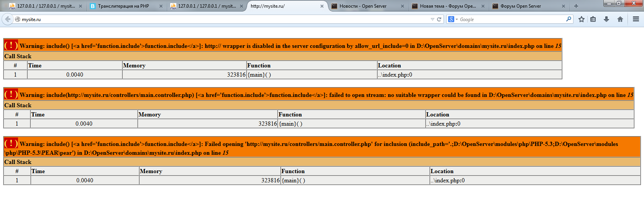Switch to the Транслитерация на PHP tab
Image resolution: width=644 pixels, height=208 pixels.
123,6
